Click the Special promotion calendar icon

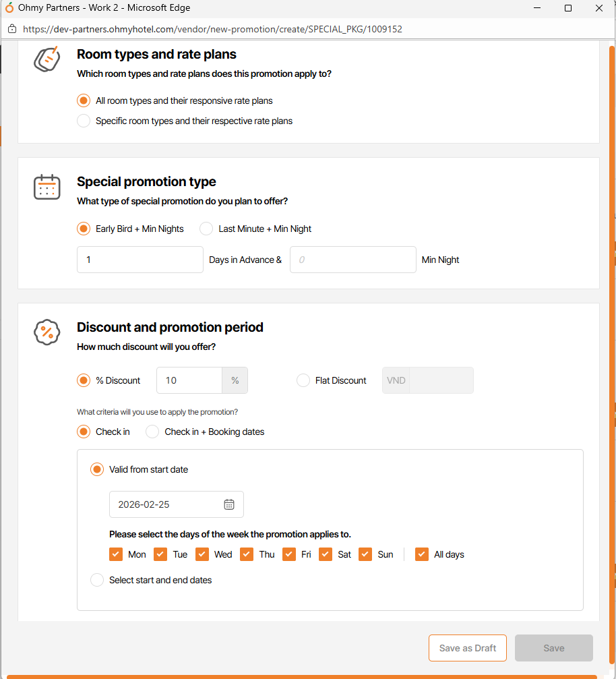tap(47, 187)
